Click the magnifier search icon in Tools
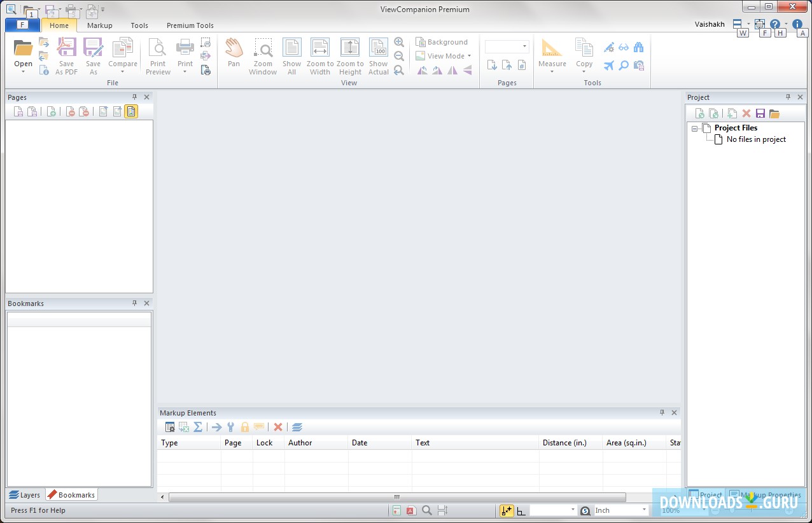Screen dimensions: 812x523 point(624,65)
